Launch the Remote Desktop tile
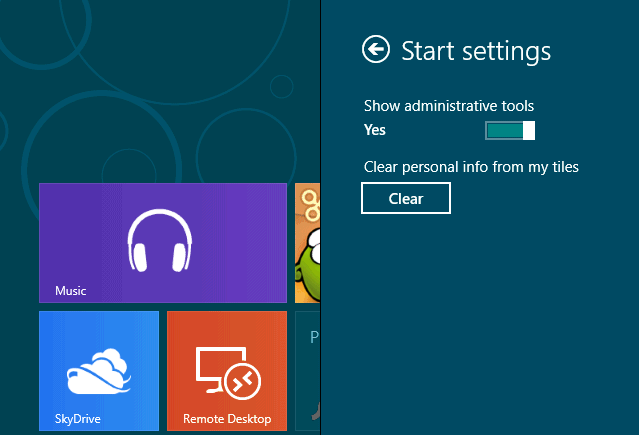The height and width of the screenshot is (435, 639). click(227, 371)
